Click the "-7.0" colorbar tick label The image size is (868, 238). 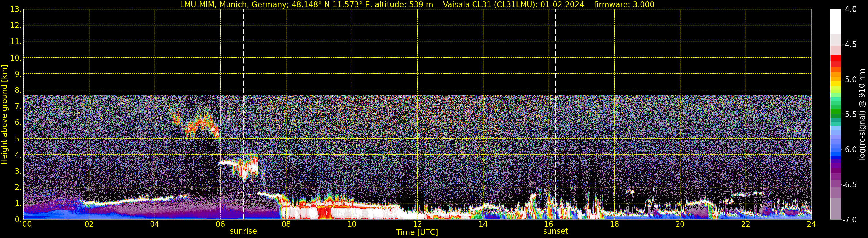pos(850,220)
